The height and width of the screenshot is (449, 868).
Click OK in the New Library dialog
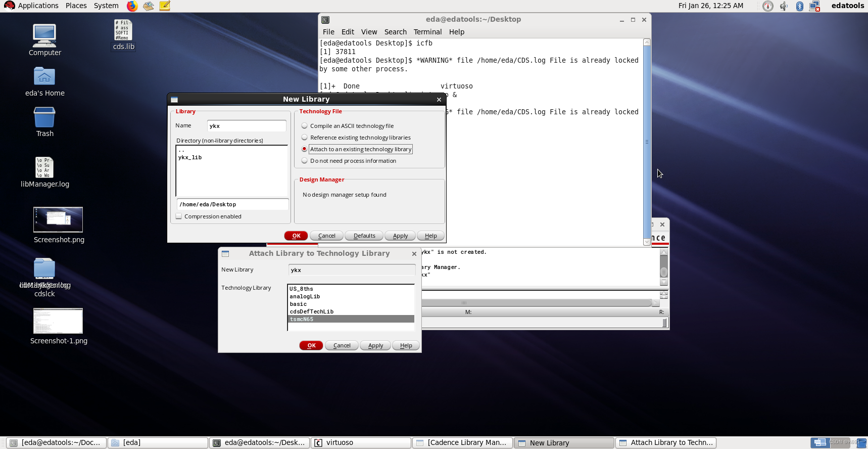click(x=296, y=236)
